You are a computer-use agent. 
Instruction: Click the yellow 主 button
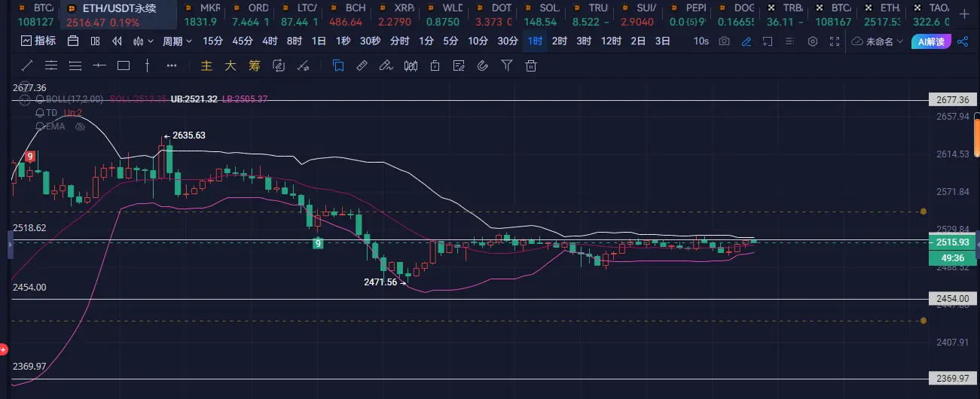point(206,65)
